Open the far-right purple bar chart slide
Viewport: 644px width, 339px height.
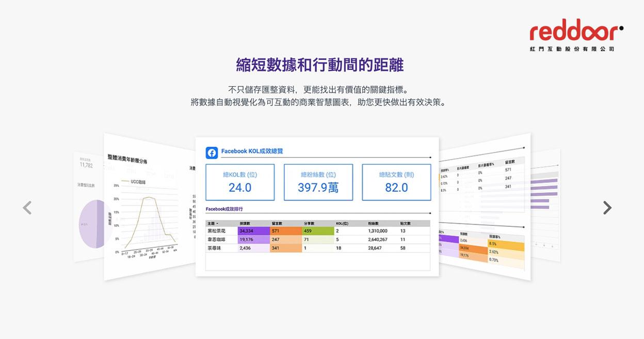click(x=546, y=207)
